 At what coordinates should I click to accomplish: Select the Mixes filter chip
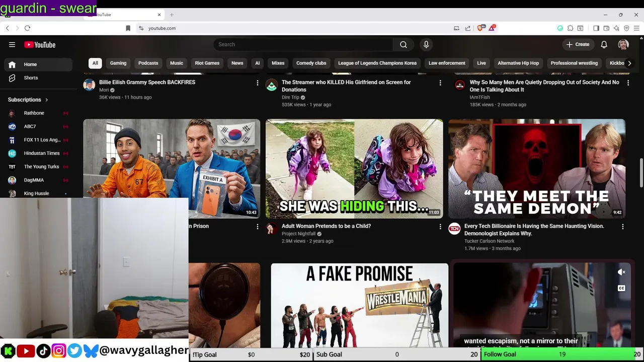click(278, 63)
